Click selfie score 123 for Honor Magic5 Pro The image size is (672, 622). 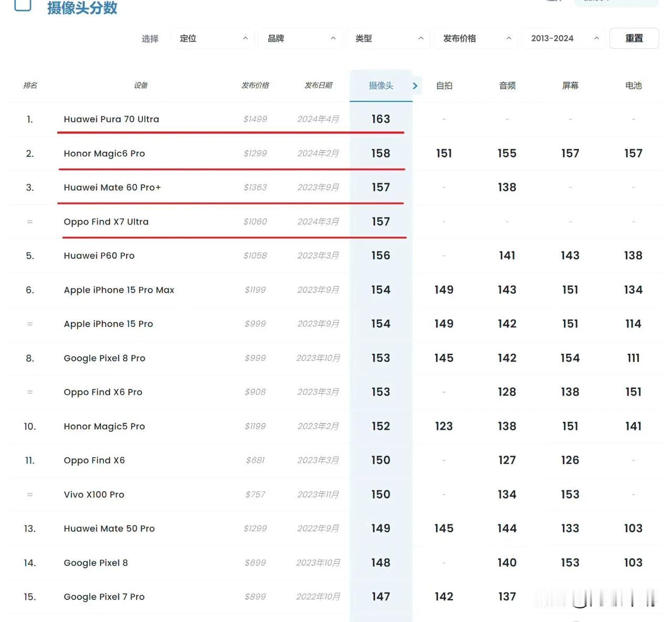tap(444, 426)
